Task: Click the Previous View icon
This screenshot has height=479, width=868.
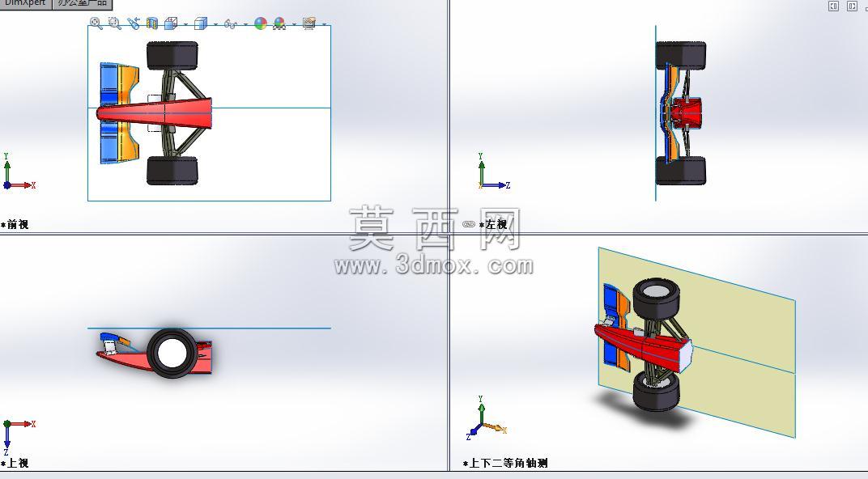Action: [134, 23]
